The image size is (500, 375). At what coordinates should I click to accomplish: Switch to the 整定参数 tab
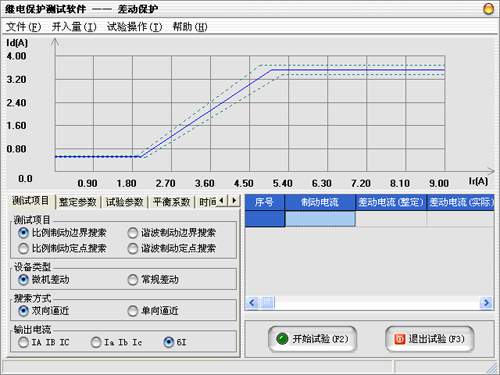click(x=78, y=202)
